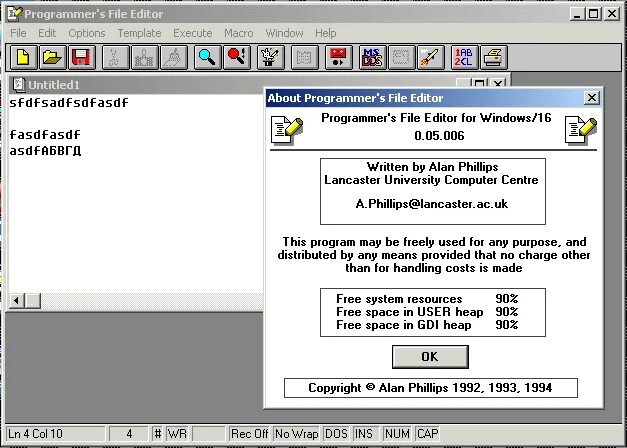Click the New file toolbar icon
The height and width of the screenshot is (448, 627).
tap(23, 57)
